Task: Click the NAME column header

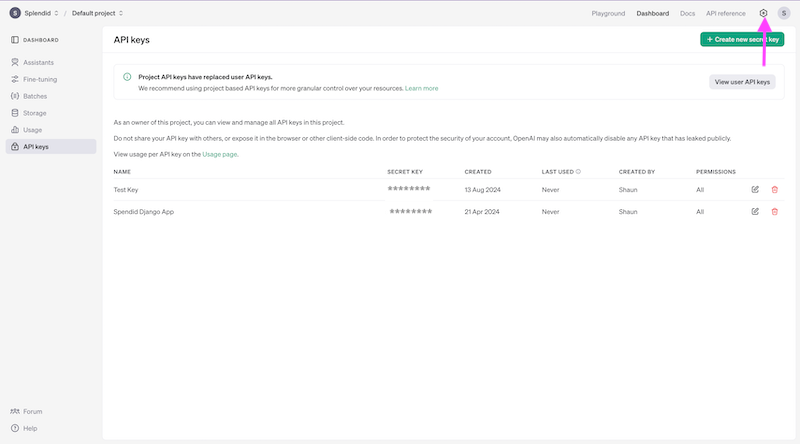Action: [x=122, y=171]
